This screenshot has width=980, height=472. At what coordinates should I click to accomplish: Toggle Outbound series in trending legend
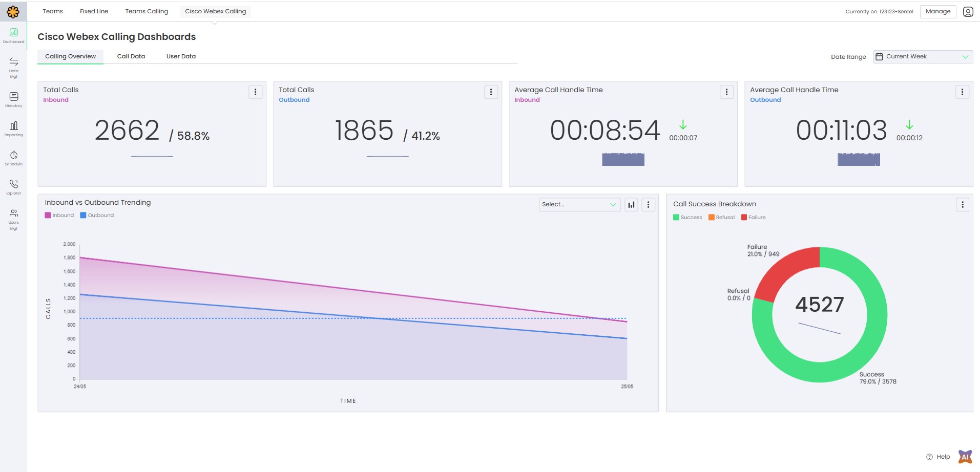pos(97,216)
